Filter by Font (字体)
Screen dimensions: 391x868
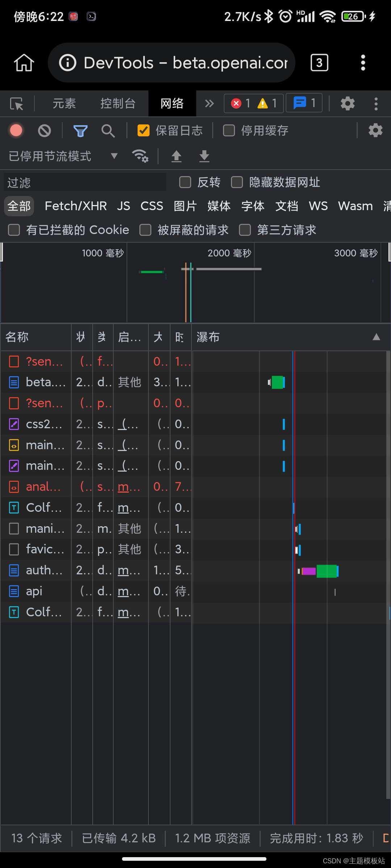click(x=253, y=206)
